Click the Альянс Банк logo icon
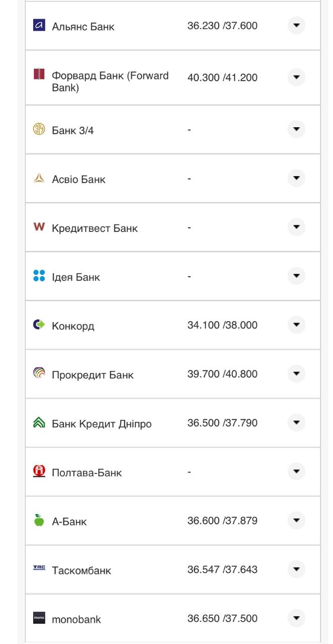This screenshot has width=333, height=644. 39,25
